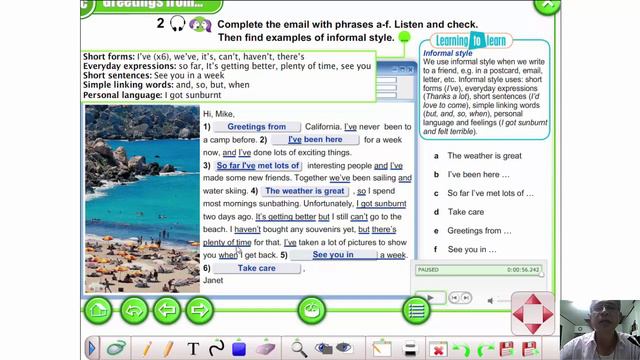Viewport: 640px width, 360px height.
Task: Click underlined 'I got sunburnt' phrase
Action: [381, 204]
